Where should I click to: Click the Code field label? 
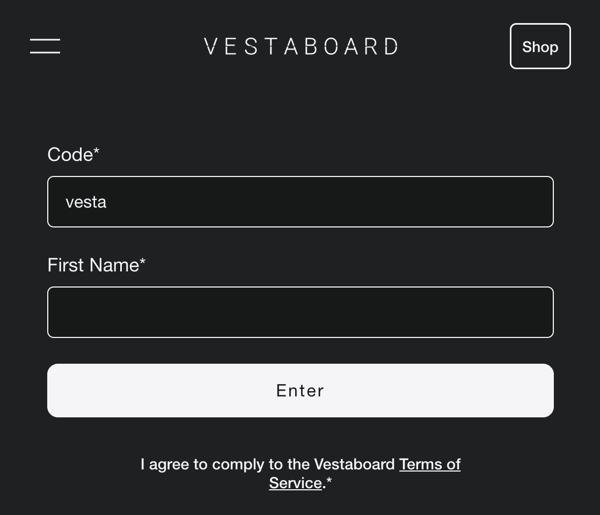tap(70, 154)
